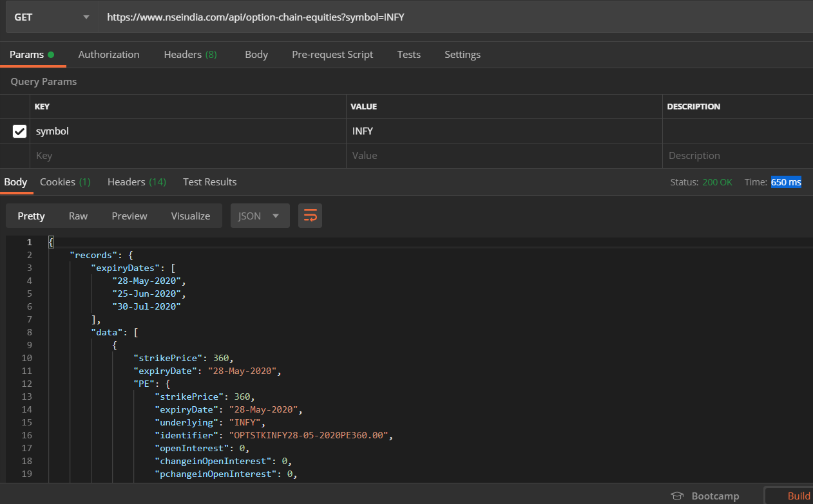
Task: Click the Bootcamp graduation cap icon
Action: pos(677,496)
